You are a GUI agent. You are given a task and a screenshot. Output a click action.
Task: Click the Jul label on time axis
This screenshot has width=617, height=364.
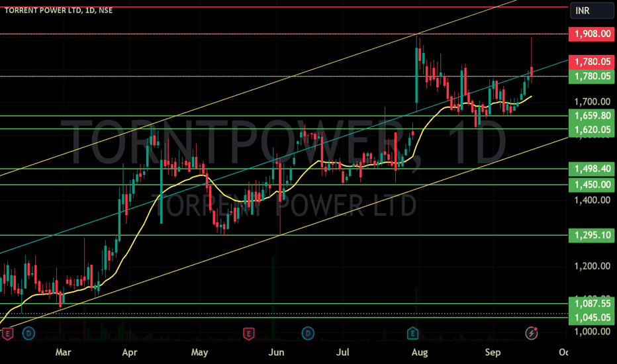coord(343,352)
